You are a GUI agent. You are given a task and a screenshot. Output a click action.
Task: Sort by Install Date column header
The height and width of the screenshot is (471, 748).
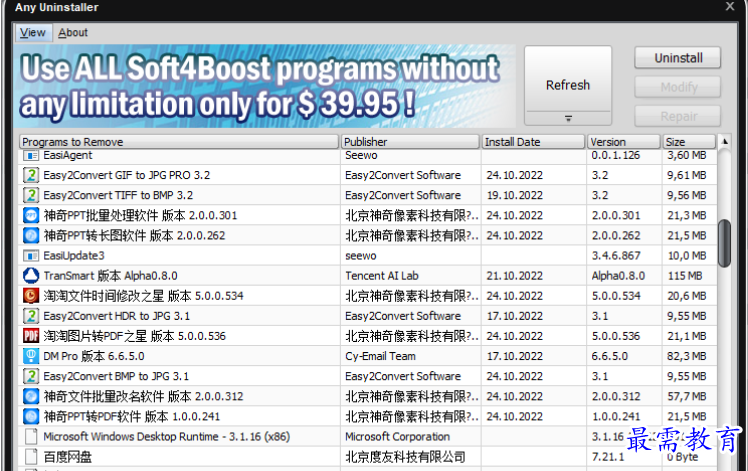coord(533,142)
